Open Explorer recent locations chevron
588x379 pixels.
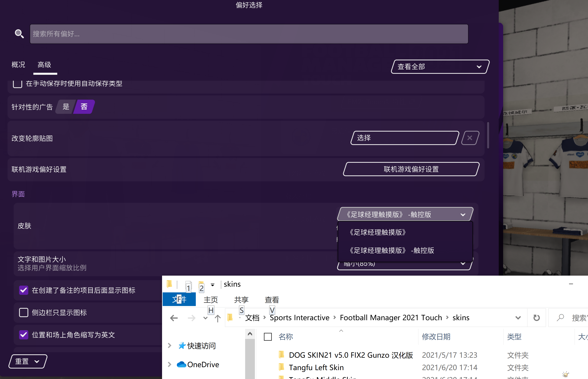click(205, 318)
